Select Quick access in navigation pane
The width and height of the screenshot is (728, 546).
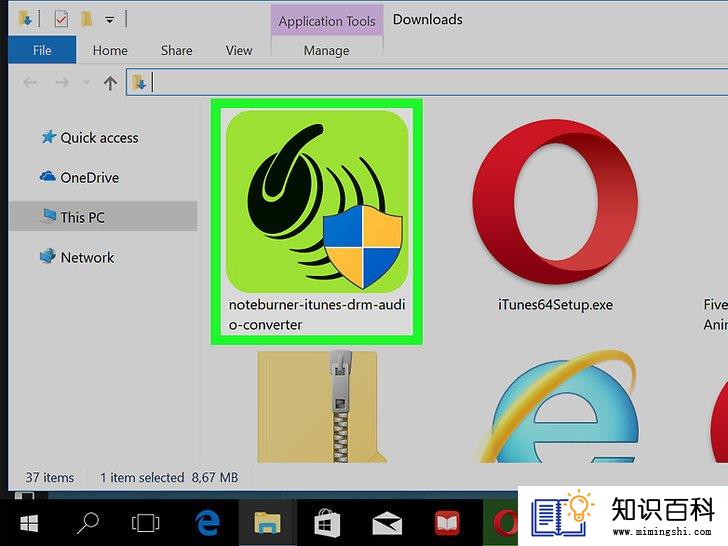coord(90,137)
